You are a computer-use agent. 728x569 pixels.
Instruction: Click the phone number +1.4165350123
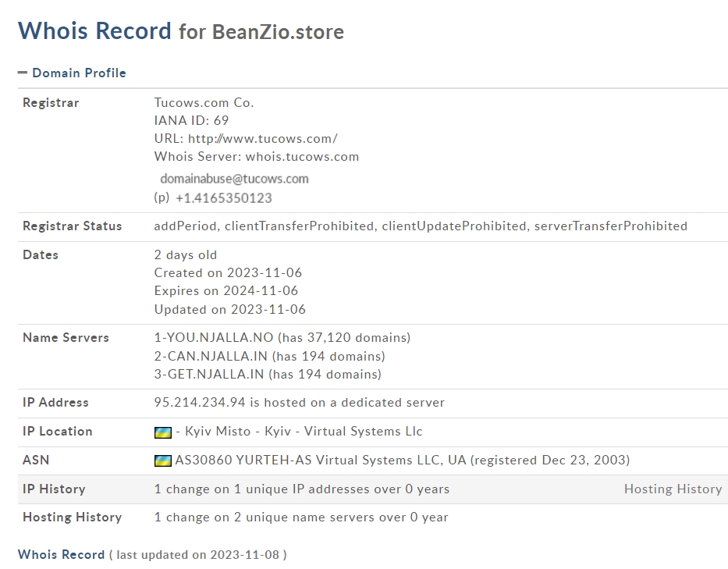[x=224, y=198]
